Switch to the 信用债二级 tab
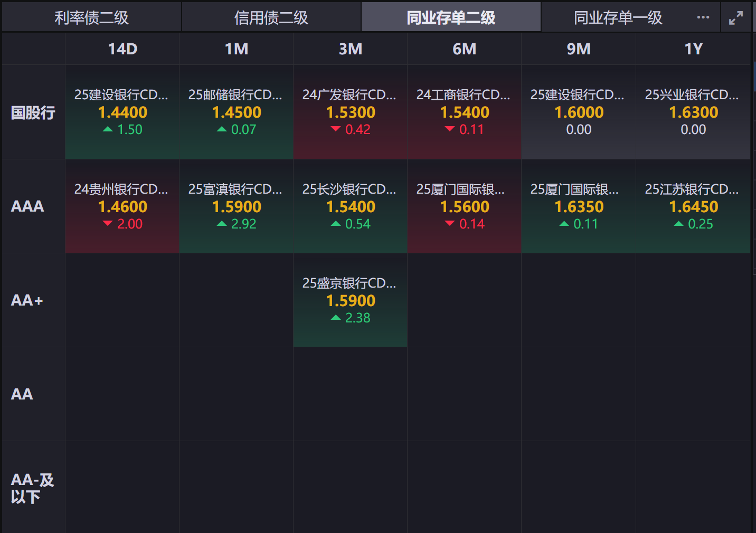Screen dimensions: 756x533 point(271,17)
